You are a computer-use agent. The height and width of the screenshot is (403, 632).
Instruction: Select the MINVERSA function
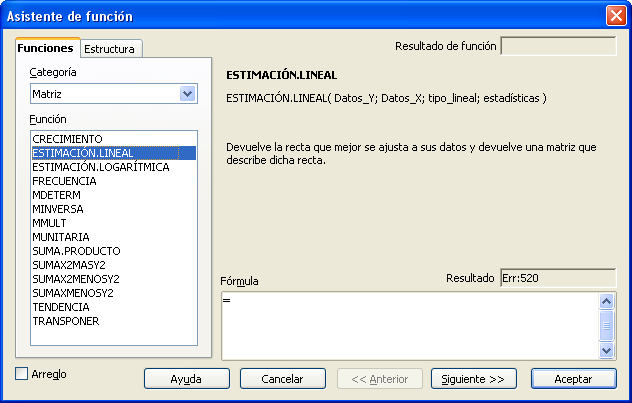(x=58, y=209)
